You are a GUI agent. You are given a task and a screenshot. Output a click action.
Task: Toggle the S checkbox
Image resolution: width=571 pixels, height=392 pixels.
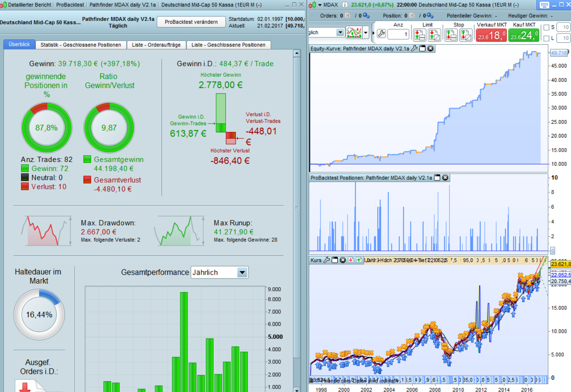pos(546,27)
